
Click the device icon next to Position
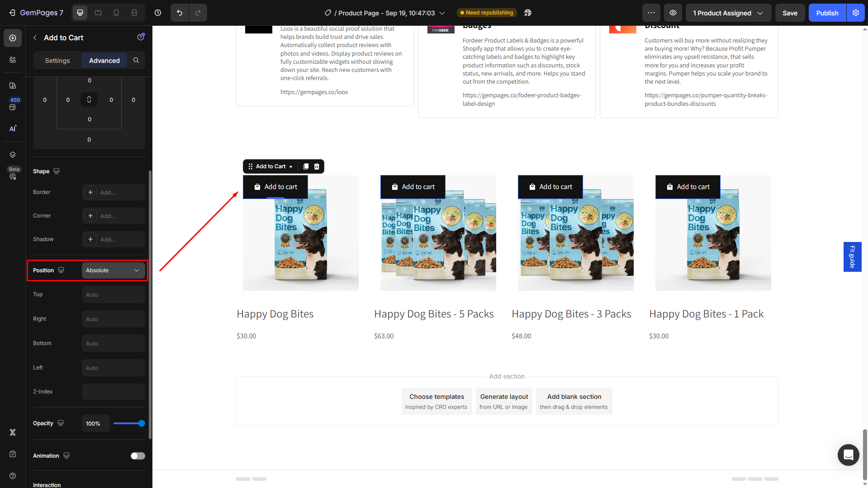(x=61, y=270)
